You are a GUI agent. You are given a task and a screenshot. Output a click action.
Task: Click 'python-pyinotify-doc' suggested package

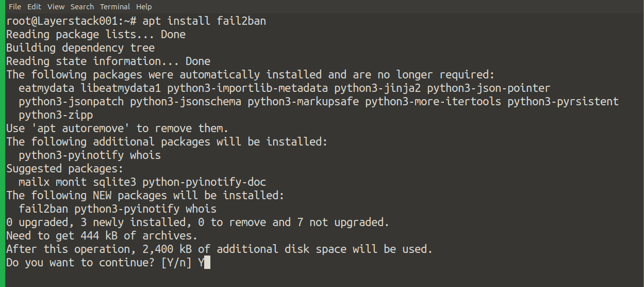tap(204, 182)
